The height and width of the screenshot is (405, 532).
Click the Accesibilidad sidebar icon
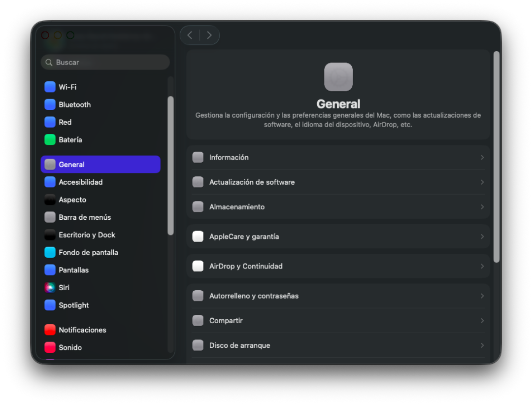(x=50, y=182)
